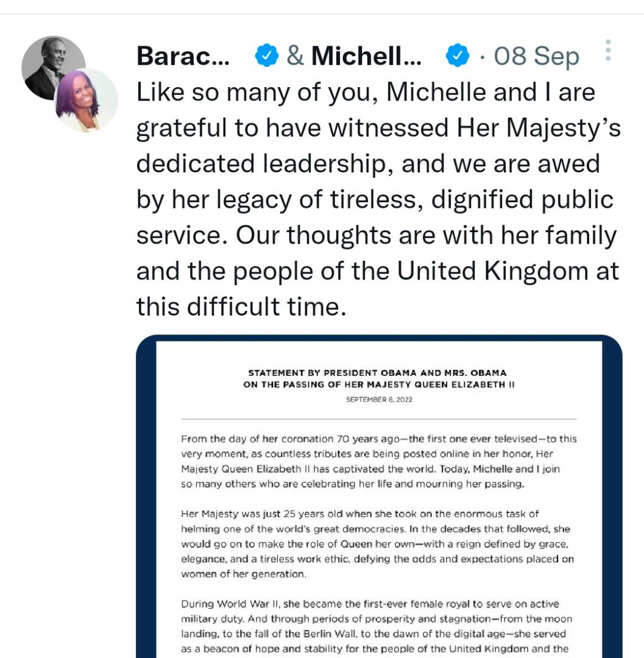Click the verified badge beside Barack's name
This screenshot has height=658, width=644.
pos(266,56)
